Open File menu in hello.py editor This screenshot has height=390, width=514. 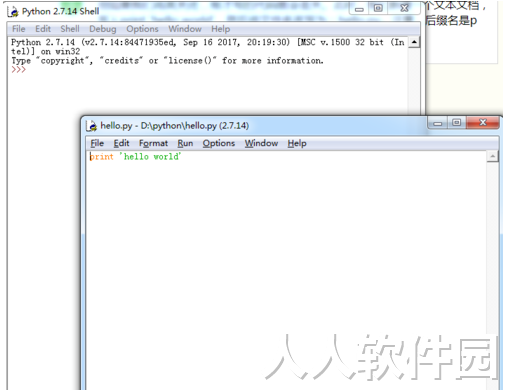[97, 143]
